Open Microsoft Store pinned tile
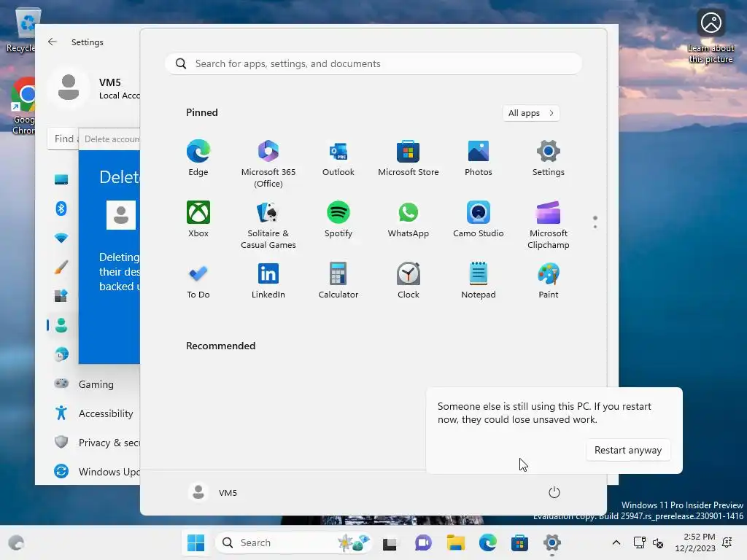Screen dimensions: 747x560 tap(409, 158)
